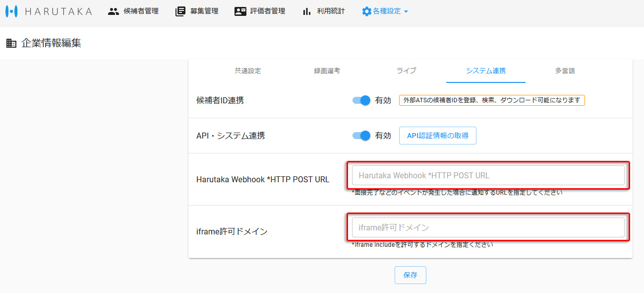Click the API認証情報の取得 button
Image resolution: width=644 pixels, height=293 pixels.
click(x=437, y=135)
